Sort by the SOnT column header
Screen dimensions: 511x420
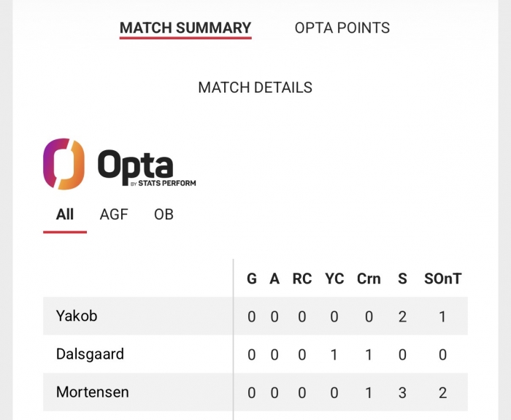coord(443,279)
